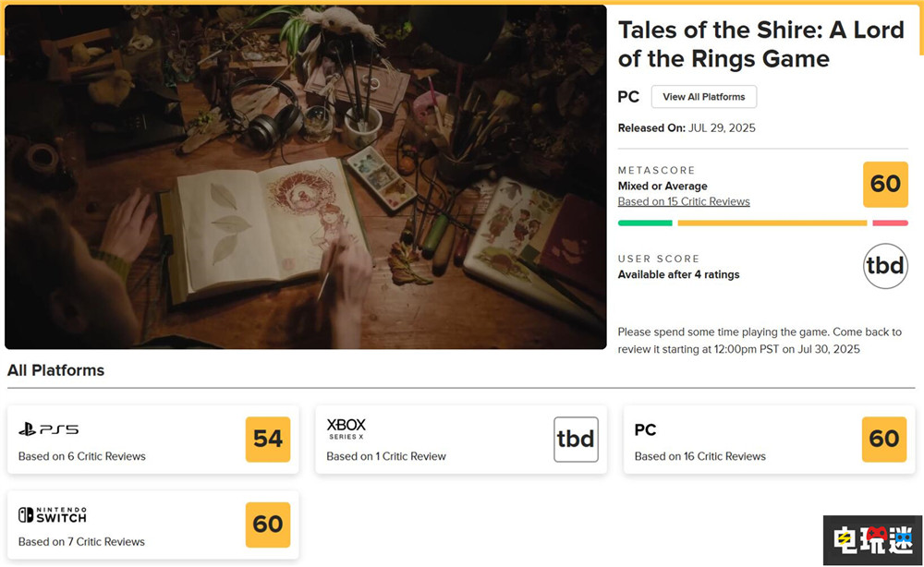The image size is (924, 567).
Task: Play the Tales of the Shire trailer image
Action: point(305,177)
